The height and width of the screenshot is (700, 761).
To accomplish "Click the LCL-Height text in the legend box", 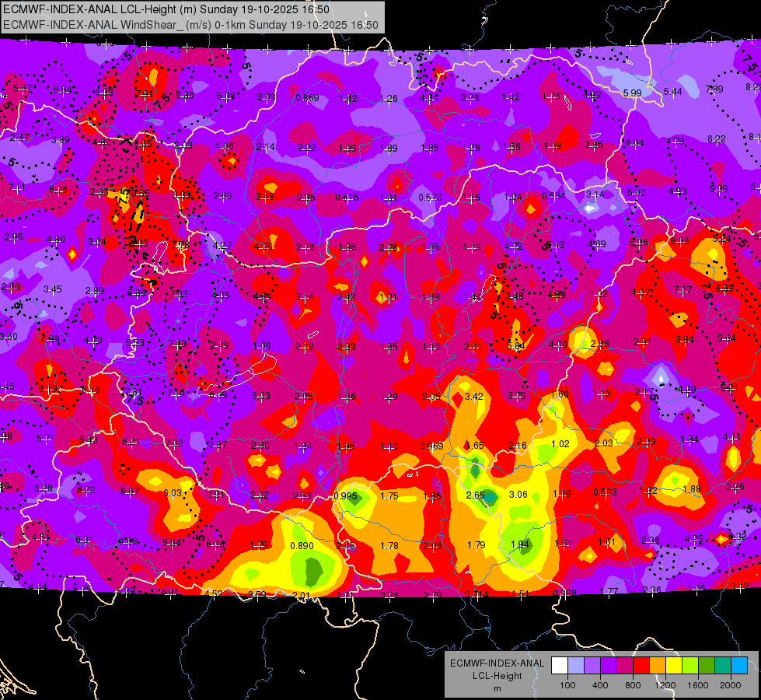I will (x=497, y=676).
